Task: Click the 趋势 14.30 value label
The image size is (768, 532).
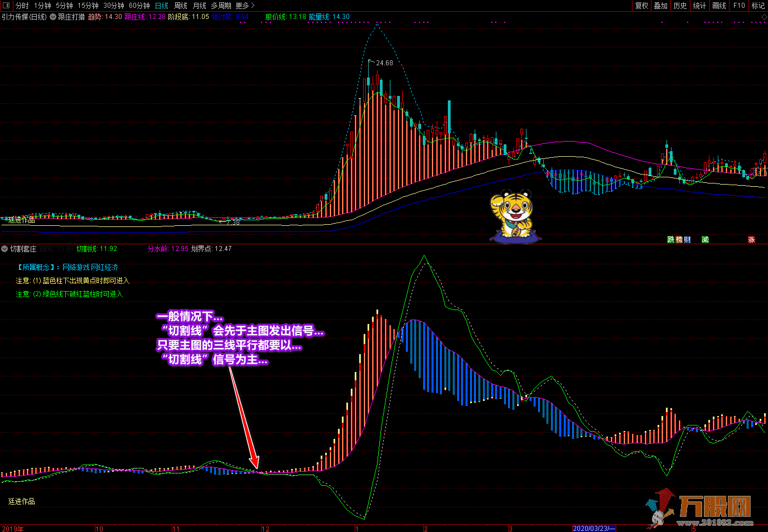Action: pyautogui.click(x=105, y=17)
